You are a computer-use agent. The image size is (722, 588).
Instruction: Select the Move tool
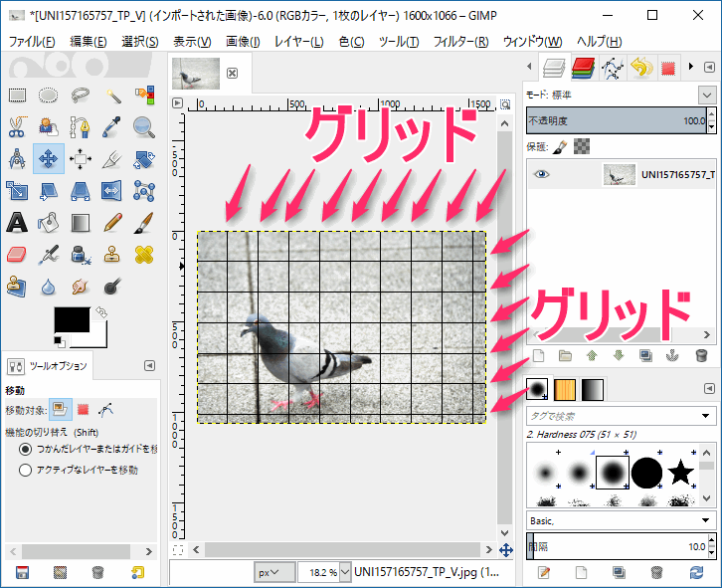pyautogui.click(x=49, y=159)
